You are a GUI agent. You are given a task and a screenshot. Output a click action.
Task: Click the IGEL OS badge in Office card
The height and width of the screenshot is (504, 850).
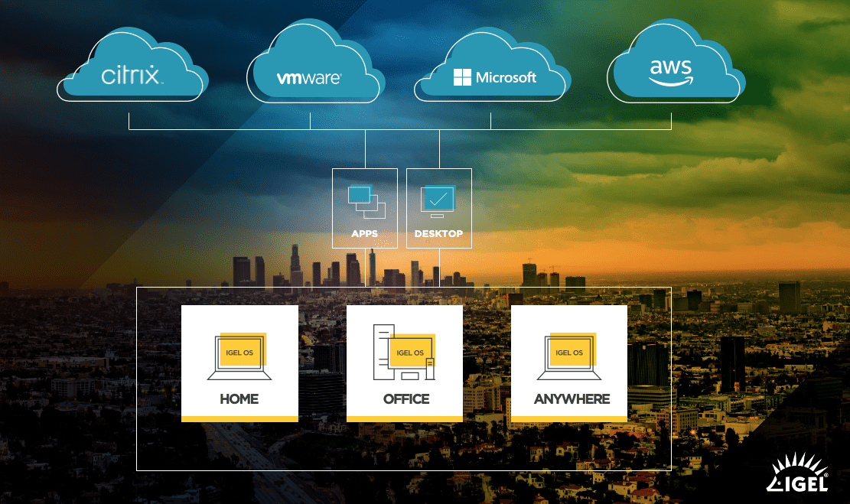click(410, 353)
